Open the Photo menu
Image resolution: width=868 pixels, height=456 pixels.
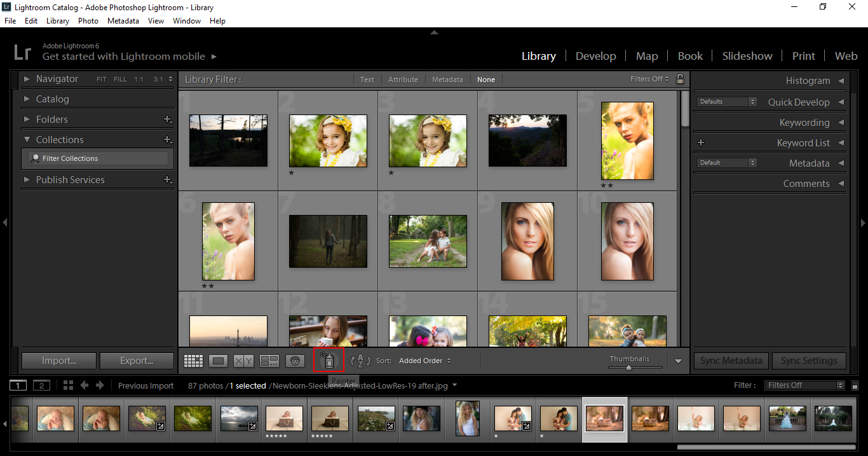point(88,21)
